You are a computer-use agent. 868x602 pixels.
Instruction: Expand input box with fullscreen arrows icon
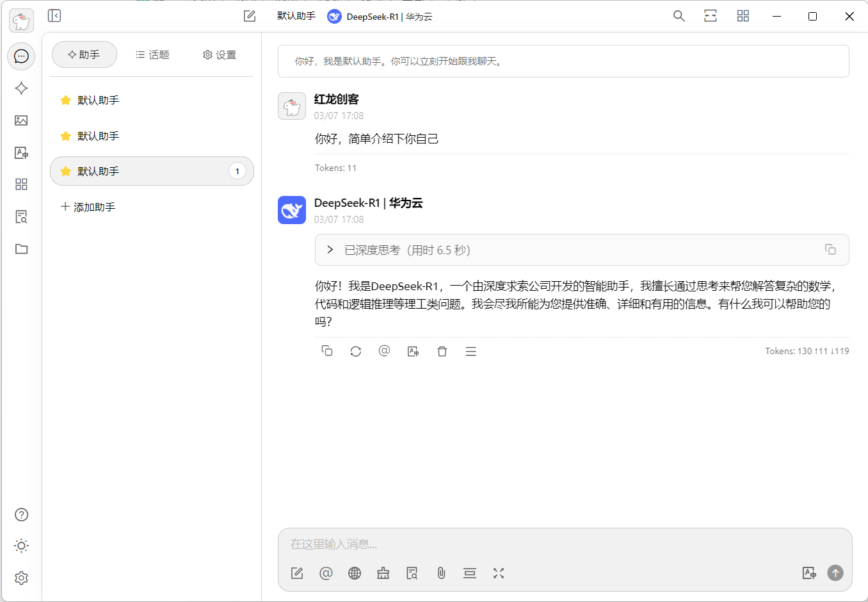click(x=499, y=573)
